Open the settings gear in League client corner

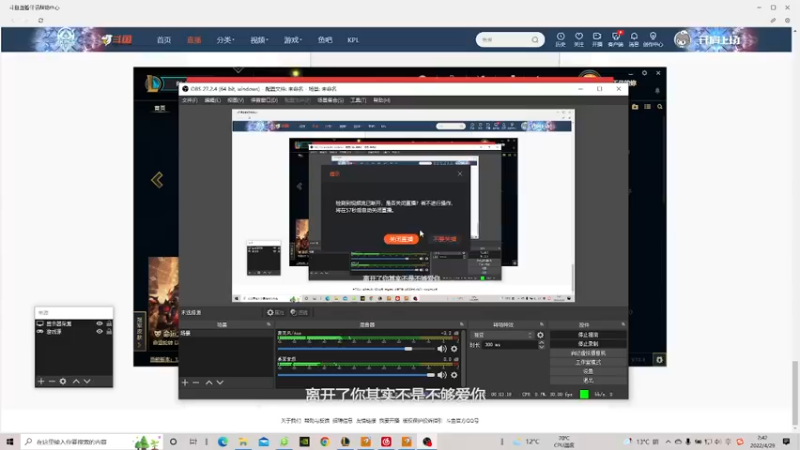(659, 360)
